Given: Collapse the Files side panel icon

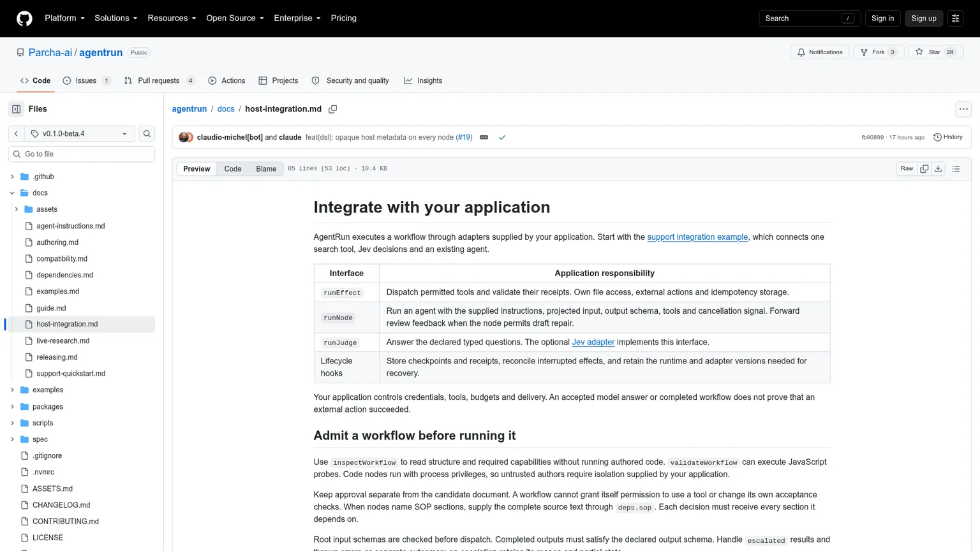Looking at the screenshot, I should (x=17, y=109).
